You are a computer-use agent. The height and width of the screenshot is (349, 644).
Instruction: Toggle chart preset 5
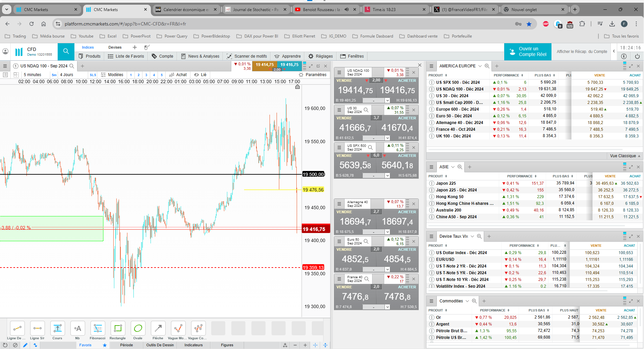162,75
